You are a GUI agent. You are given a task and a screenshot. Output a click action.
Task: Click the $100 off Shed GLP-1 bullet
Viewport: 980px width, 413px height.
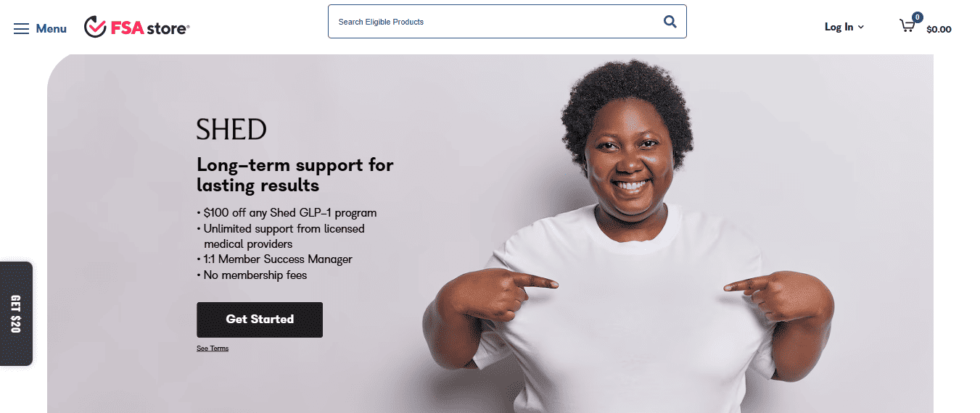[287, 213]
